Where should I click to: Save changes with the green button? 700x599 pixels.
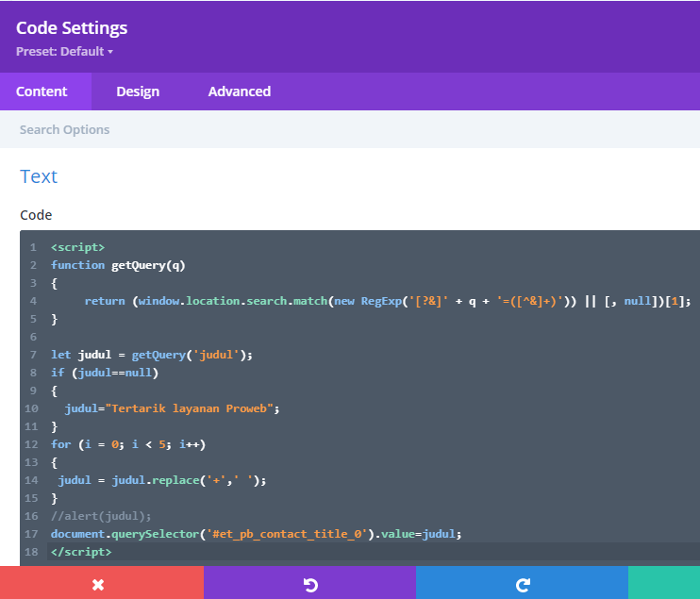[664, 582]
